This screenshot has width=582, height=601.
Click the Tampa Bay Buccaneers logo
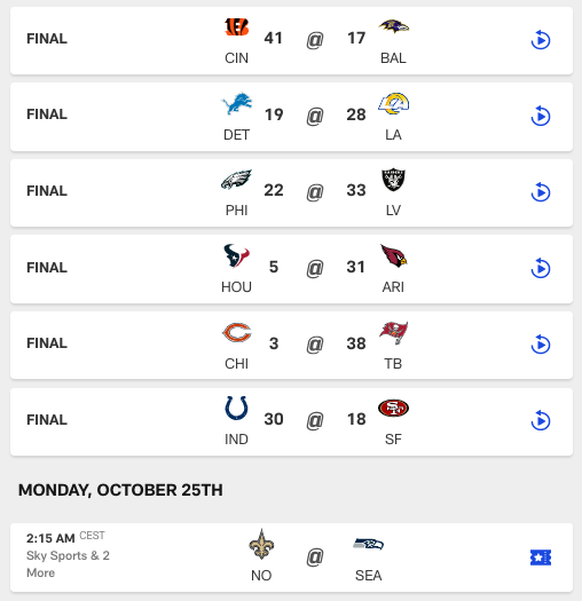pyautogui.click(x=394, y=333)
